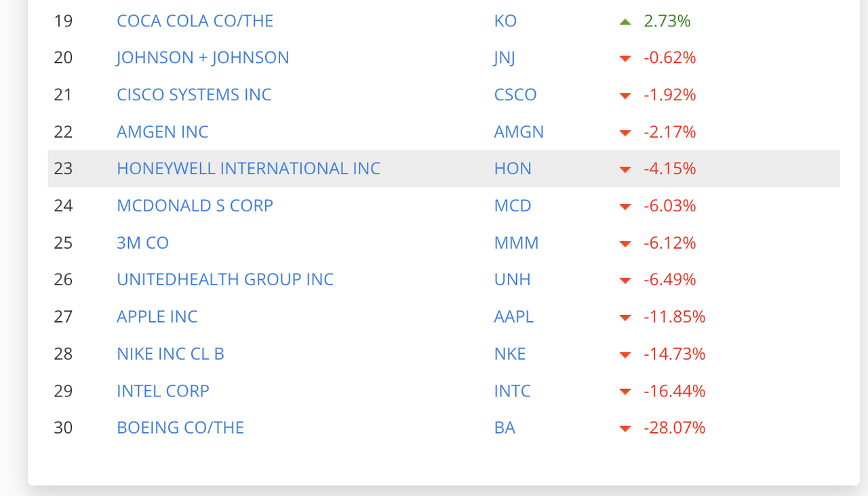
Task: Select UNITEDHEALTH GROUP INC
Action: (225, 280)
